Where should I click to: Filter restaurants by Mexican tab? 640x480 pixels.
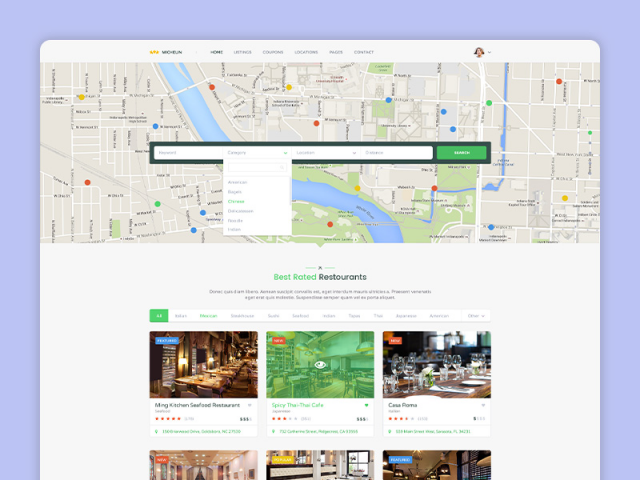208,316
